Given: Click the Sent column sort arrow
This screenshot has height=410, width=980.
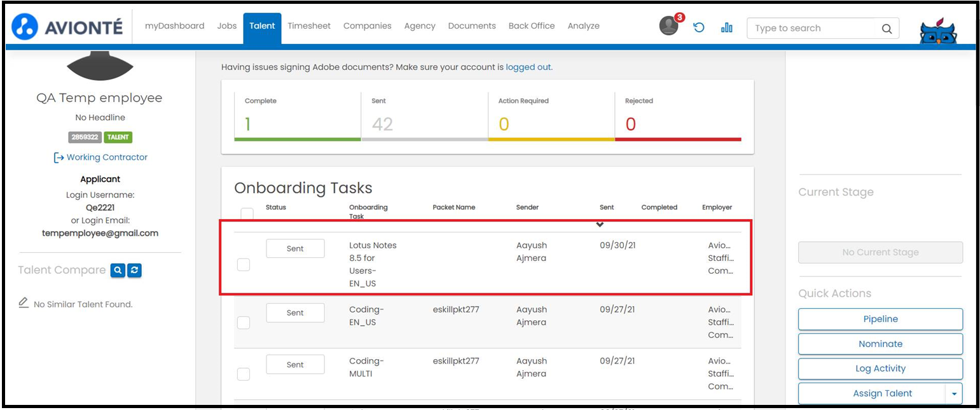Looking at the screenshot, I should point(600,224).
